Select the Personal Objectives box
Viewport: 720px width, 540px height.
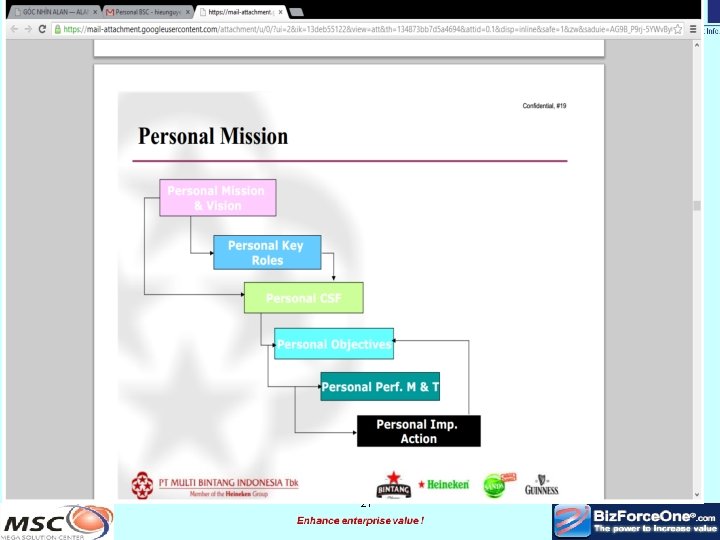[x=334, y=343]
